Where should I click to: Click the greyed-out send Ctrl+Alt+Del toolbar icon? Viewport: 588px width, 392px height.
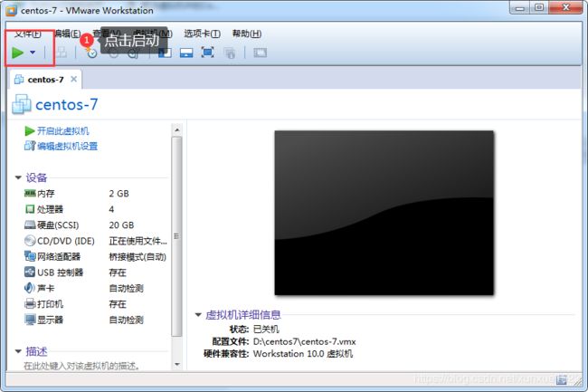[62, 53]
